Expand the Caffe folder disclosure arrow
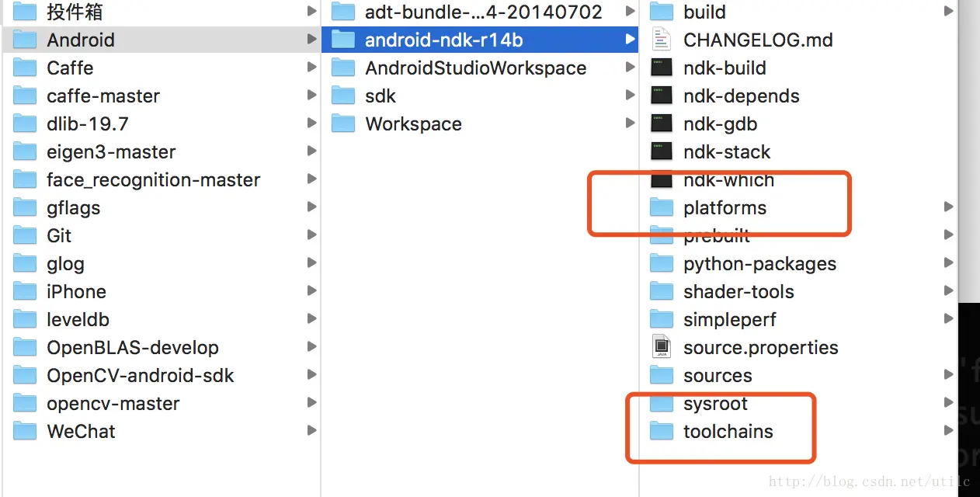The image size is (980, 497). point(311,68)
